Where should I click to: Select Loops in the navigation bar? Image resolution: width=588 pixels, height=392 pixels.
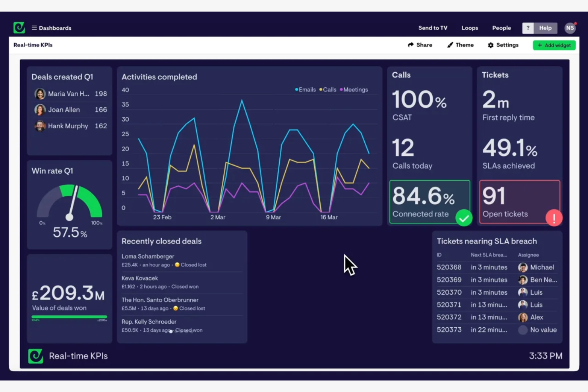[x=470, y=28]
